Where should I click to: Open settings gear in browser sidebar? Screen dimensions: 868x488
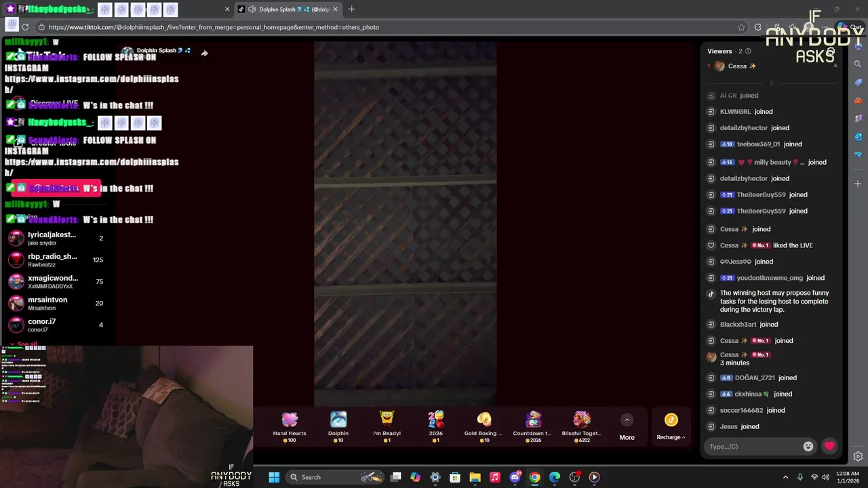tap(858, 456)
